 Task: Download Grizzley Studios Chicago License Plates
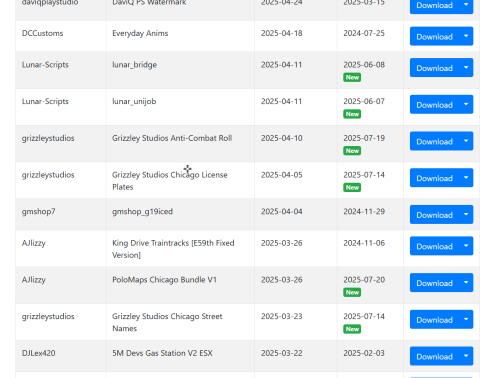point(434,178)
